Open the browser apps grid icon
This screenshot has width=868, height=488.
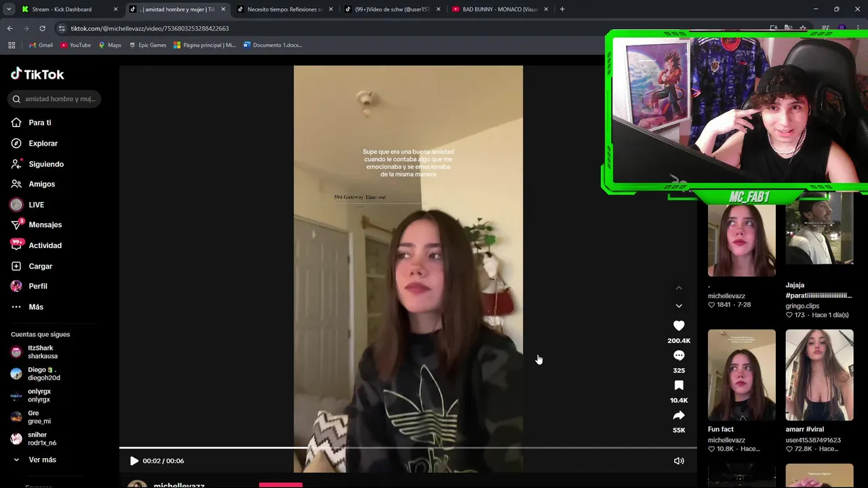coord(12,45)
